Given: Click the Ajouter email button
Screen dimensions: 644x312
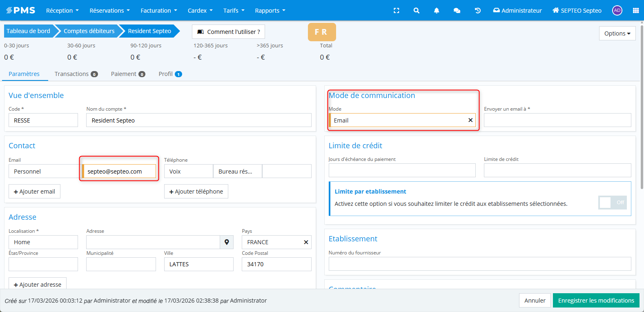Looking at the screenshot, I should click(x=34, y=192).
